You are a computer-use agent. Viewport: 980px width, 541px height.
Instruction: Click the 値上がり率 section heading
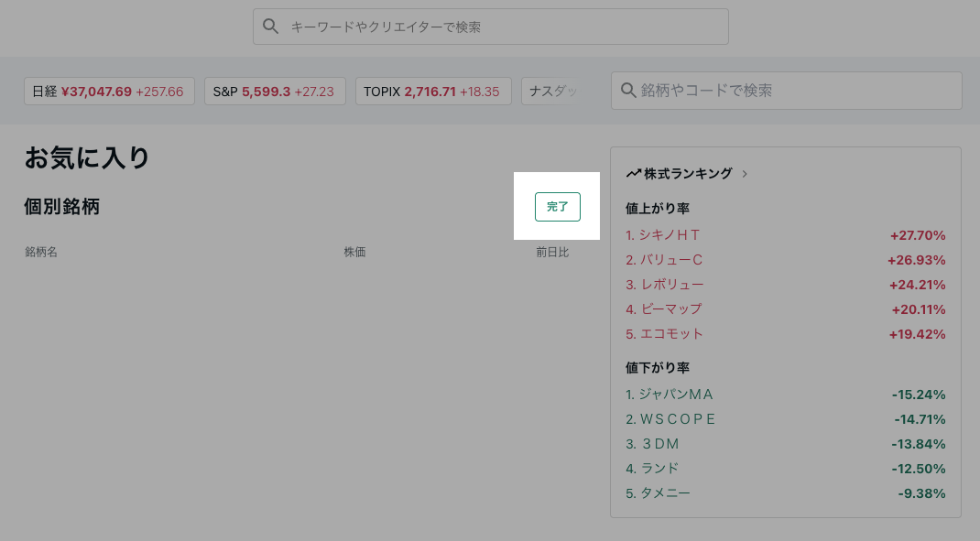[x=658, y=209]
